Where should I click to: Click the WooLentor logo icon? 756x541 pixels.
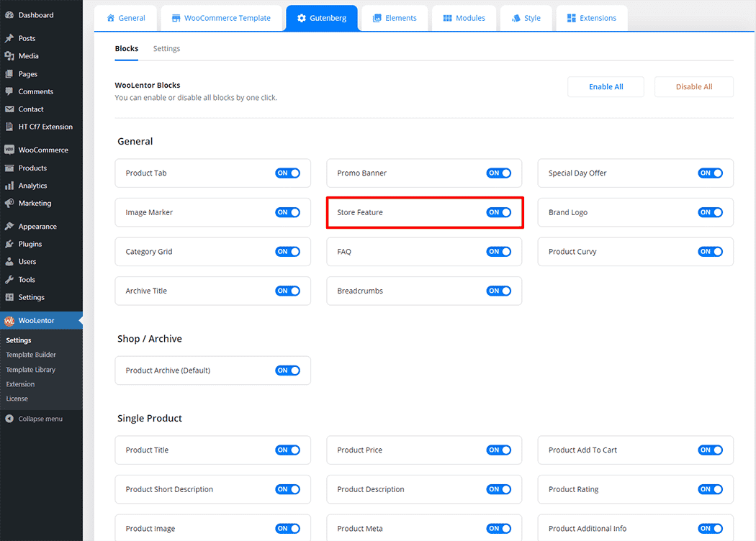pos(9,320)
